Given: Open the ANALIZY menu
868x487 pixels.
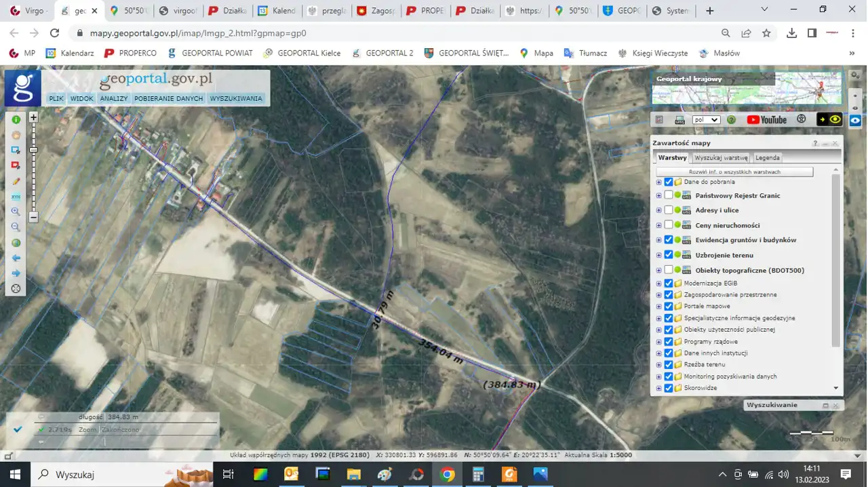Looking at the screenshot, I should click(114, 99).
